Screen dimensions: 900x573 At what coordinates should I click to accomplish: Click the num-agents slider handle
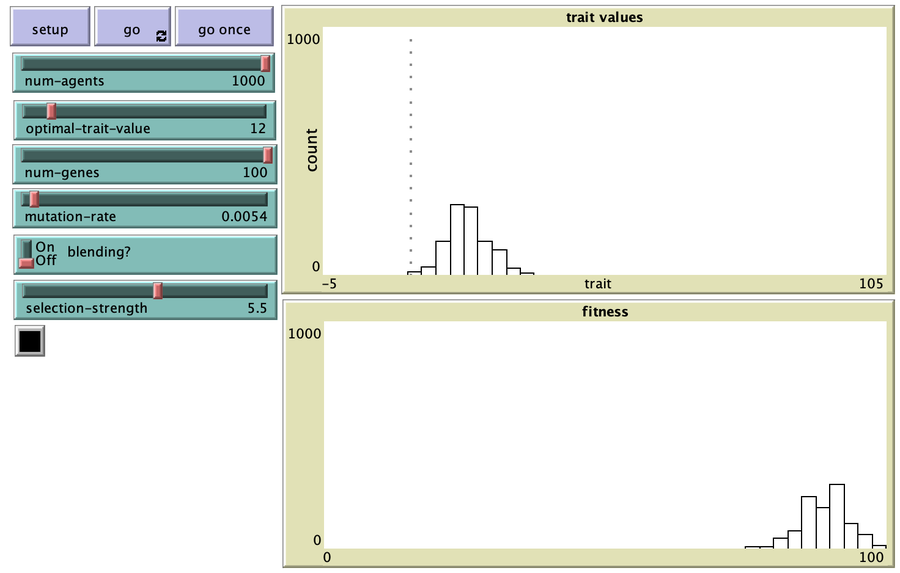point(265,63)
